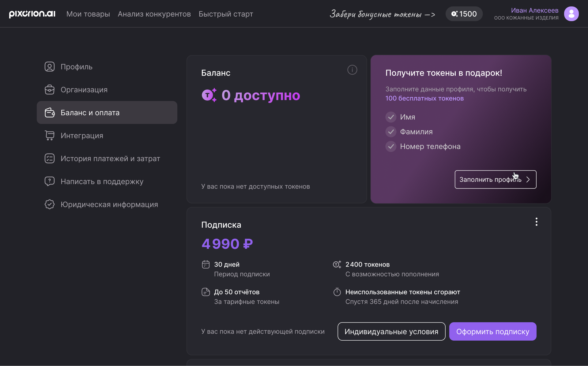Toggle the checkmark next to Имя

390,117
